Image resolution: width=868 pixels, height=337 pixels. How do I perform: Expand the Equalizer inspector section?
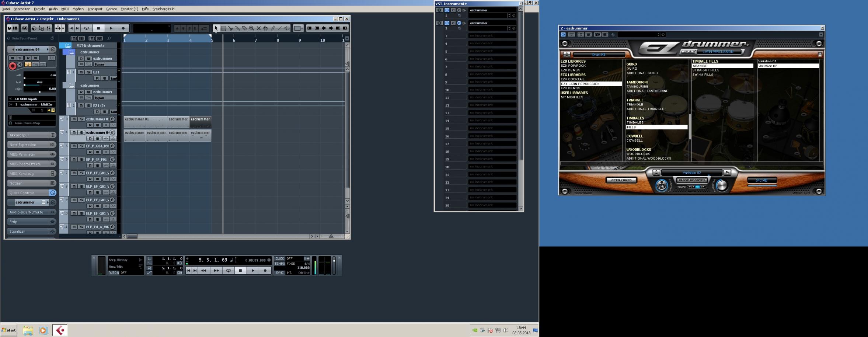pos(29,232)
